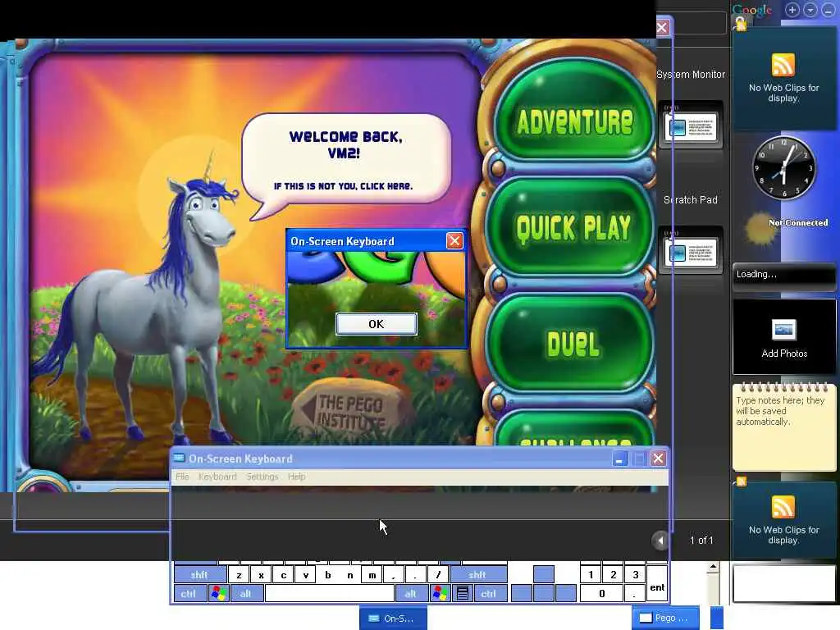Image resolution: width=840 pixels, height=630 pixels.
Task: Click the bottom Web Clips RSS icon
Action: click(783, 507)
